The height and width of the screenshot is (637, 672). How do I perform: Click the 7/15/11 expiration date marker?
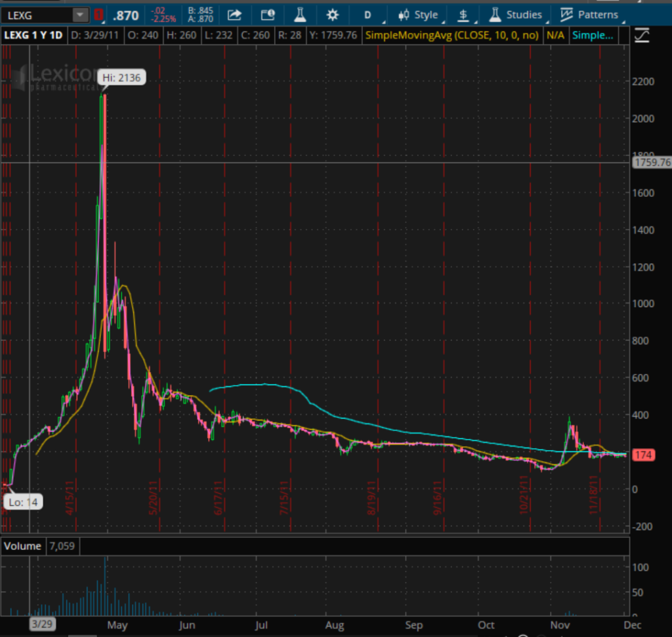pos(284,498)
